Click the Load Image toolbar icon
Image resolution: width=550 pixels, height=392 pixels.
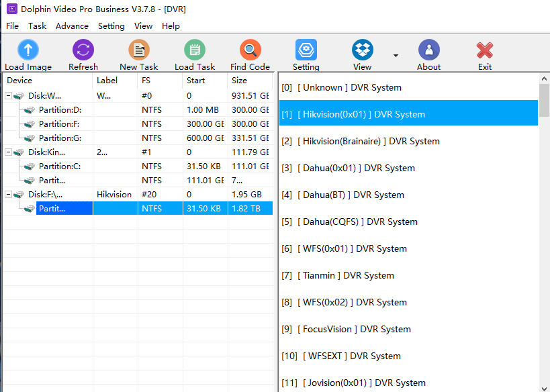pos(28,50)
